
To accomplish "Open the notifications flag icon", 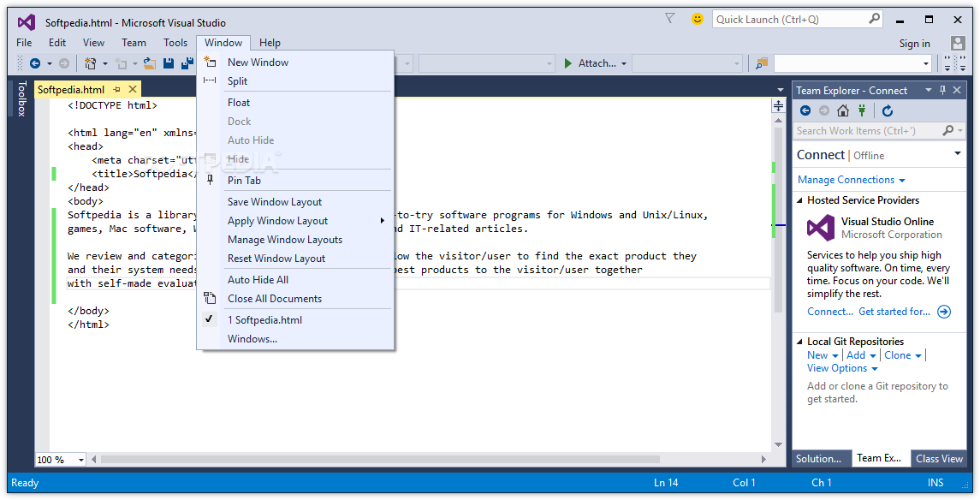I will tap(670, 19).
